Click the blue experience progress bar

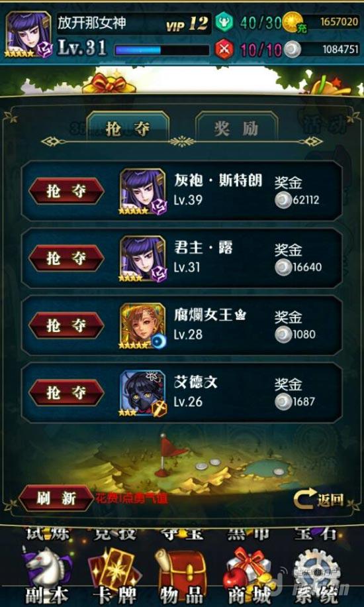(162, 50)
